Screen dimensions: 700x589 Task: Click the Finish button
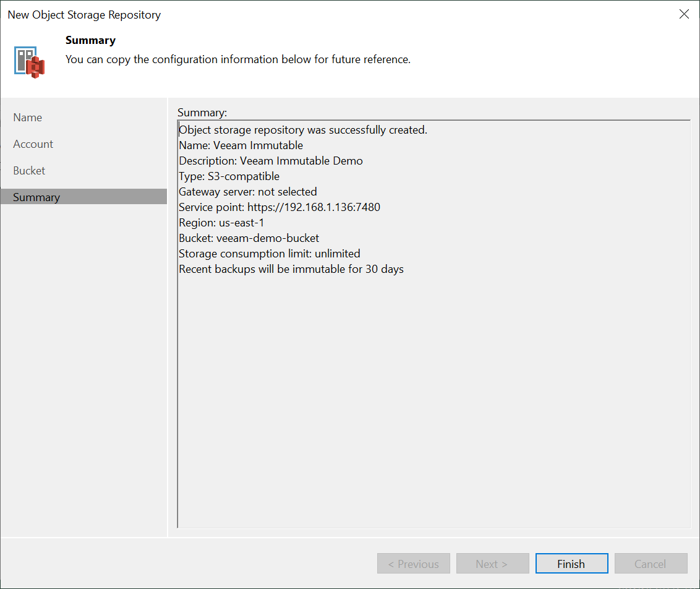[x=571, y=564]
